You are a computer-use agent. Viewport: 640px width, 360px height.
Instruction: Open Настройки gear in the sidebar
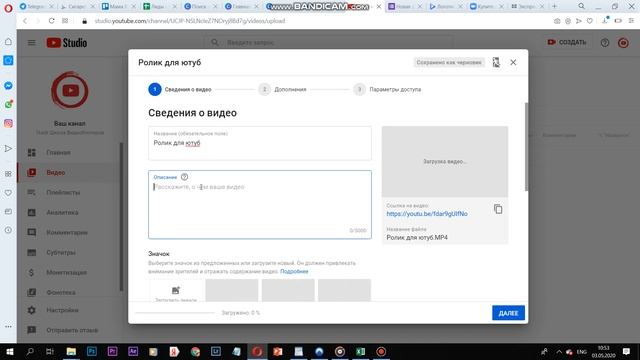click(x=31, y=310)
